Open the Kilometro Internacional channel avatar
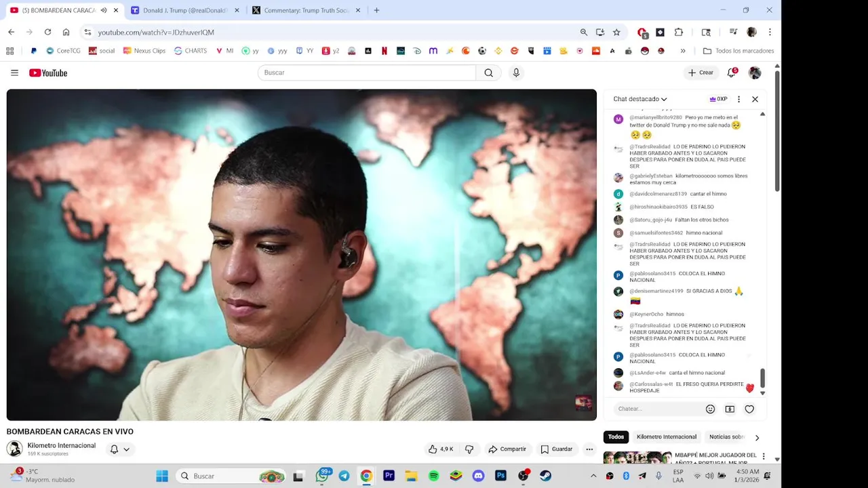 14,449
